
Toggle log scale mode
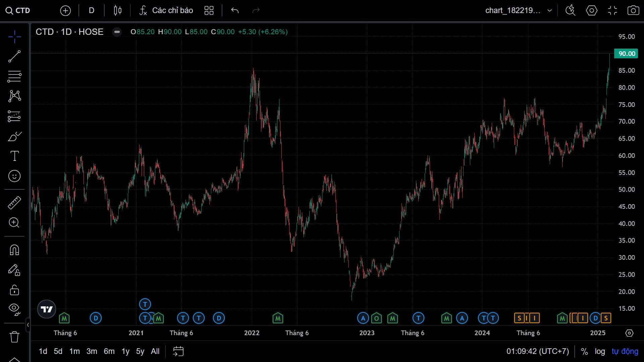(600, 351)
